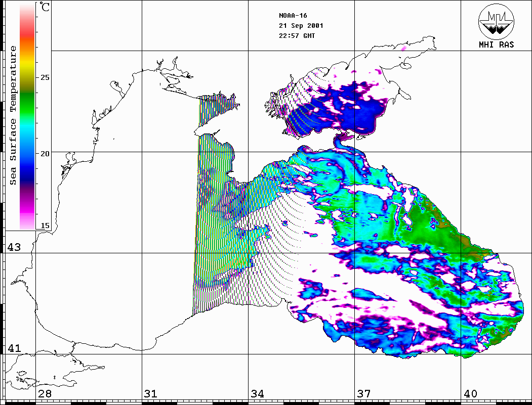Select the time 22:57 GMT

[x=297, y=36]
